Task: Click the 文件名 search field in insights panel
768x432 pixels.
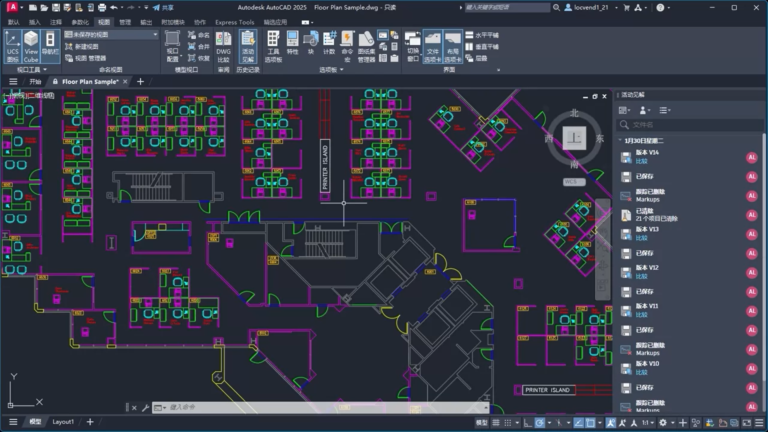Action: tap(690, 125)
